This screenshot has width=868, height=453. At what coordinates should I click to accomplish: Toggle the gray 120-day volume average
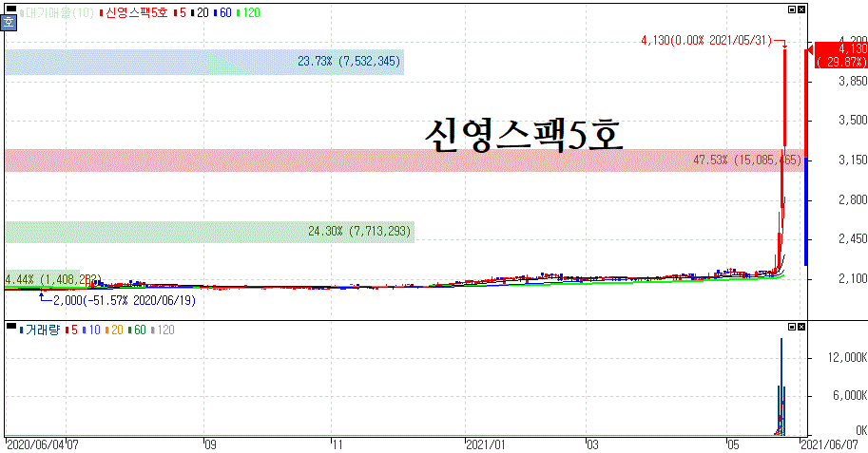click(x=163, y=330)
